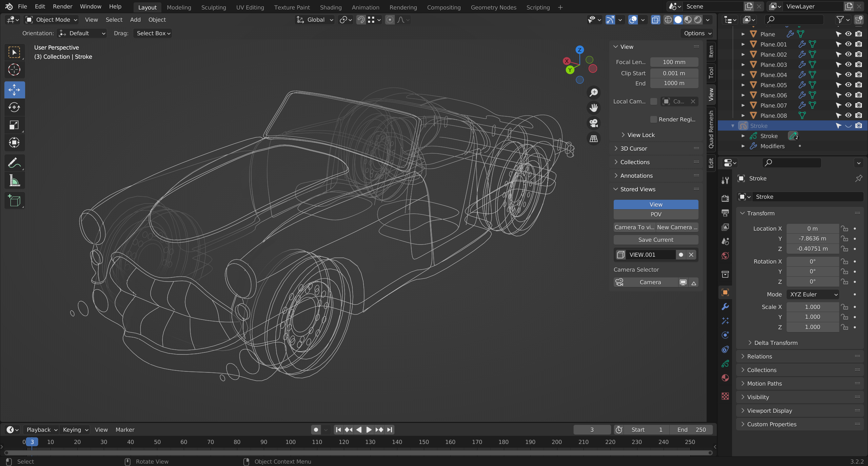This screenshot has width=868, height=466.
Task: Open the Texture properties checker tab
Action: [725, 396]
